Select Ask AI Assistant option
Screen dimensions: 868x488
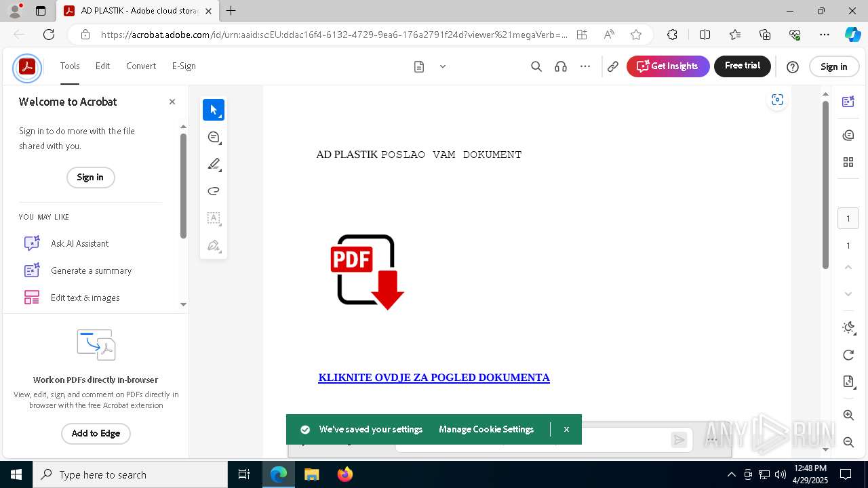click(x=79, y=243)
